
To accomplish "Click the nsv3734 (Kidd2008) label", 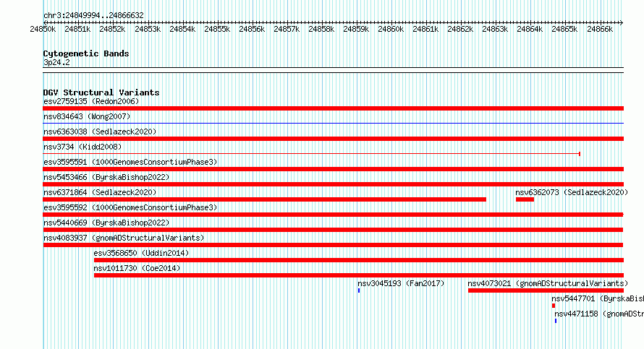I will coord(82,147).
